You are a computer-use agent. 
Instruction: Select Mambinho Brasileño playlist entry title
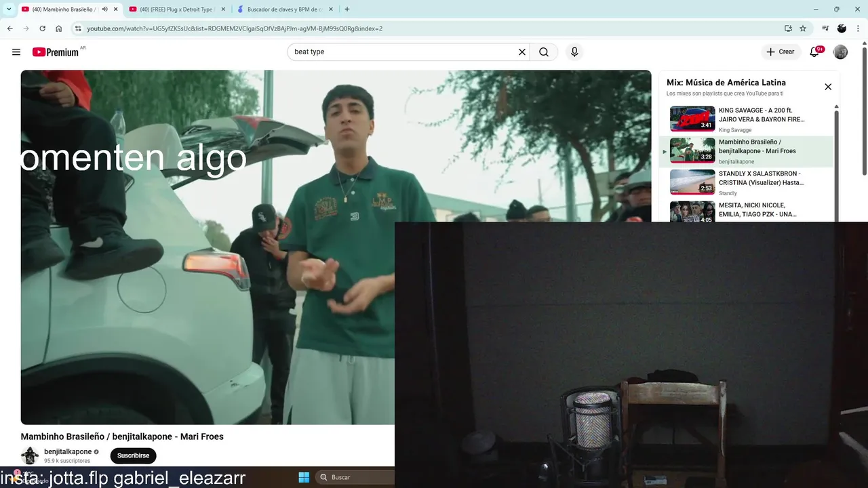click(757, 146)
